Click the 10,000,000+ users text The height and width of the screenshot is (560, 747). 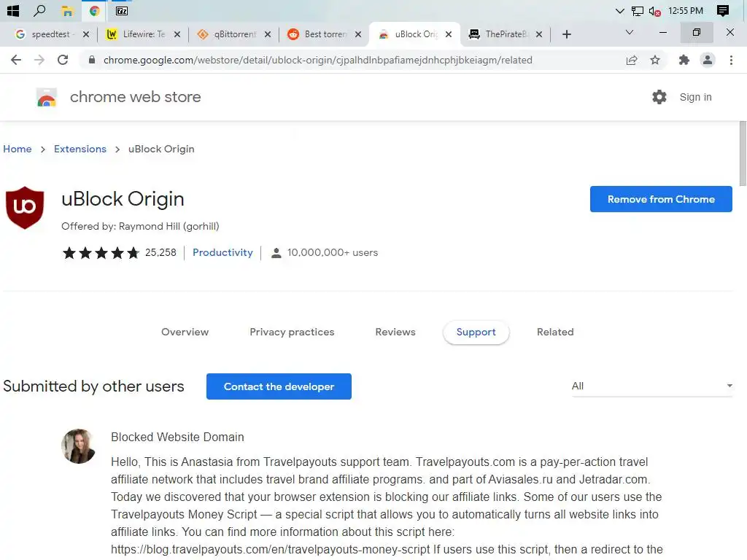[333, 252]
